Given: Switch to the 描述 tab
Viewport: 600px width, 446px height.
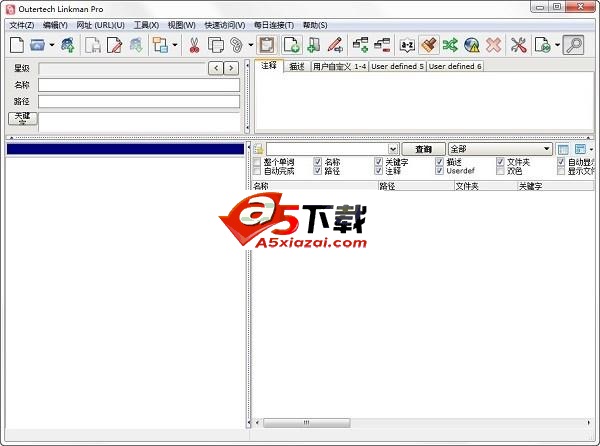Looking at the screenshot, I should point(297,67).
